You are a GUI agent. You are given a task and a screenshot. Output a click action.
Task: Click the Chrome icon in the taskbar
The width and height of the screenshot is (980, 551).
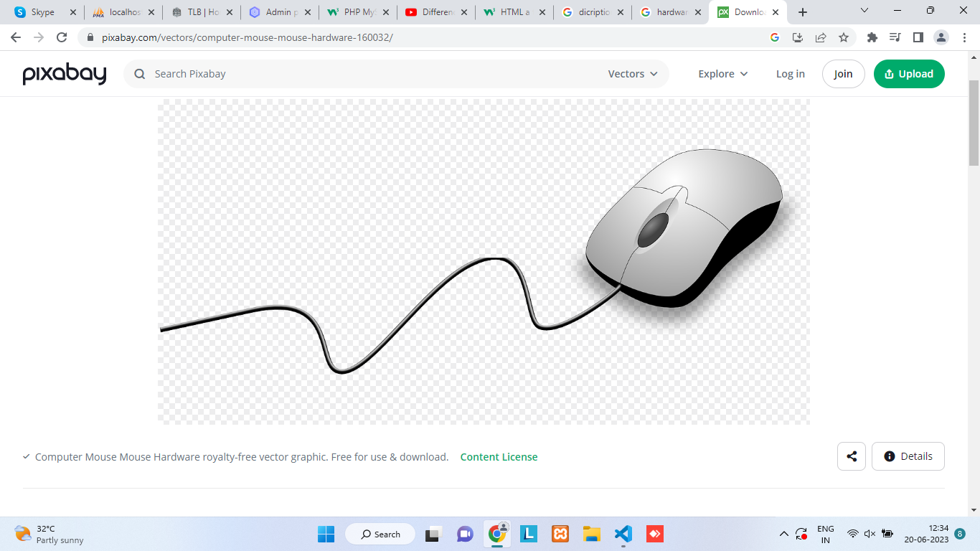click(496, 534)
